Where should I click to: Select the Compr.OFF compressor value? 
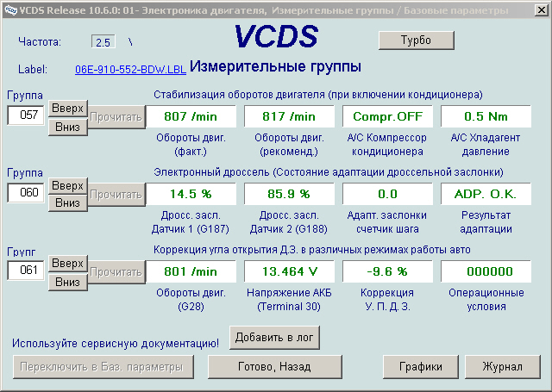(387, 116)
